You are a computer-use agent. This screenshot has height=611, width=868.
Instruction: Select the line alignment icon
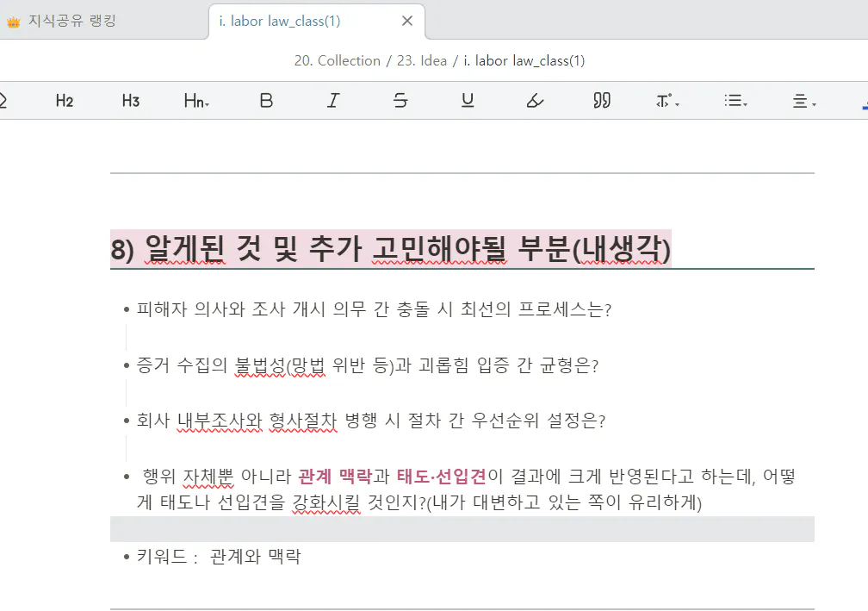799,100
